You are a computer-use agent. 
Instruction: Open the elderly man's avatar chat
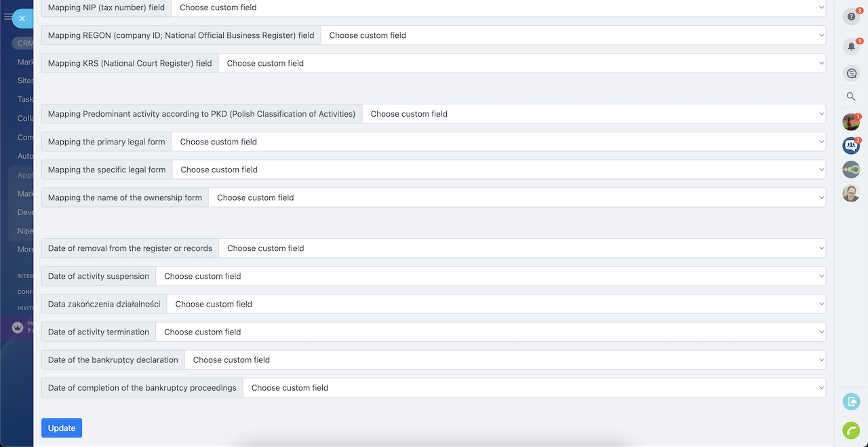tap(850, 193)
